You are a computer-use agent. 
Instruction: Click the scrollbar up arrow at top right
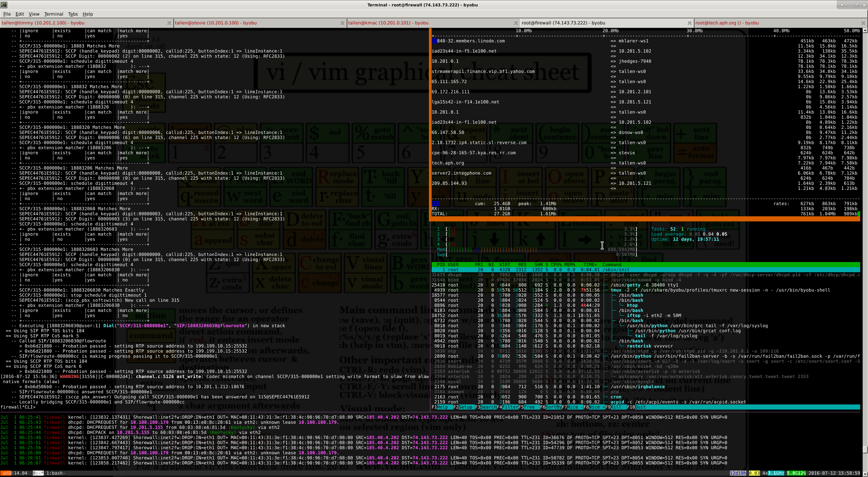pos(865,31)
